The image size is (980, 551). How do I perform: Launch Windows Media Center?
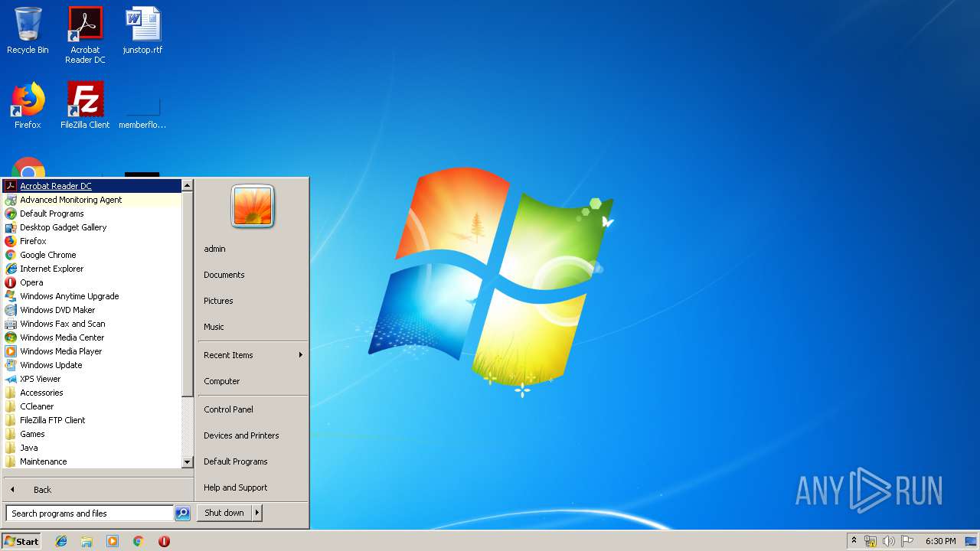click(x=92, y=337)
